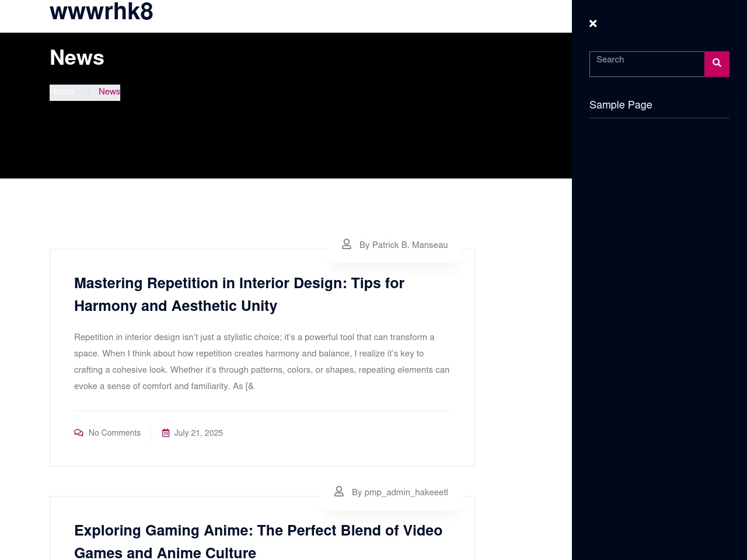The image size is (747, 560).
Task: Click comments bubble icon on first post
Action: [79, 433]
